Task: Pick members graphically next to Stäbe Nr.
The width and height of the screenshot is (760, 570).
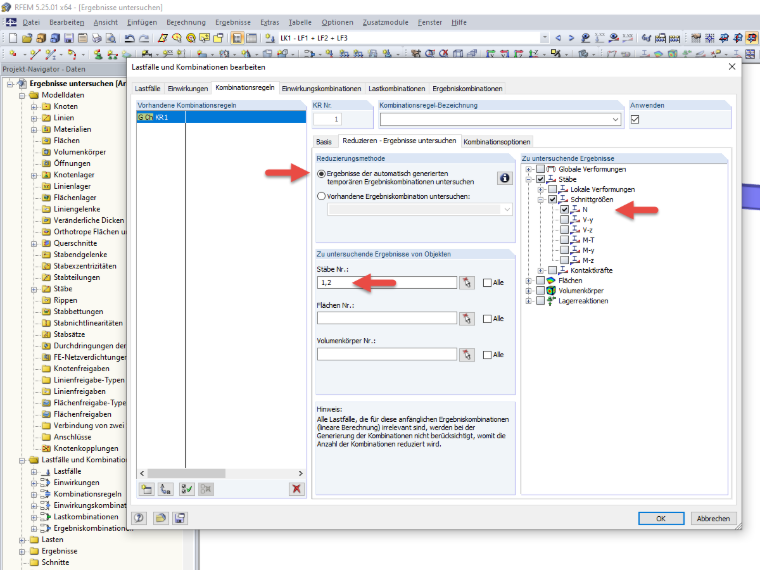Action: coord(467,283)
